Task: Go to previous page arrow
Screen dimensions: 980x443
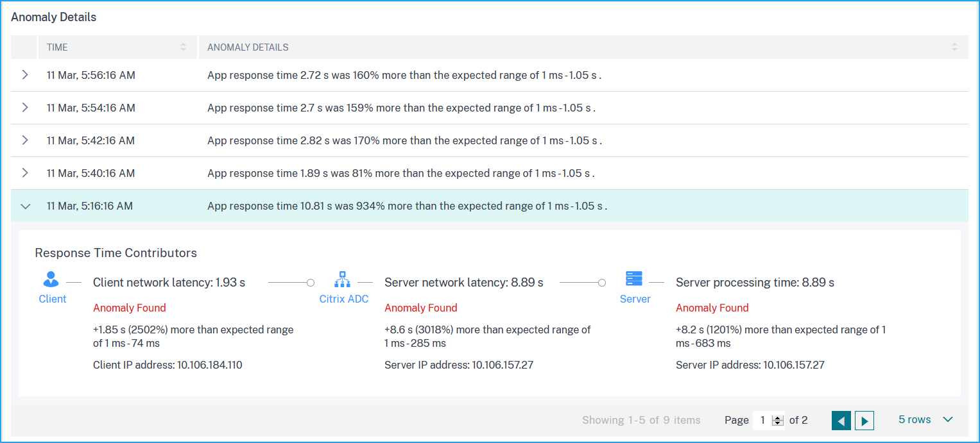Action: (x=841, y=421)
